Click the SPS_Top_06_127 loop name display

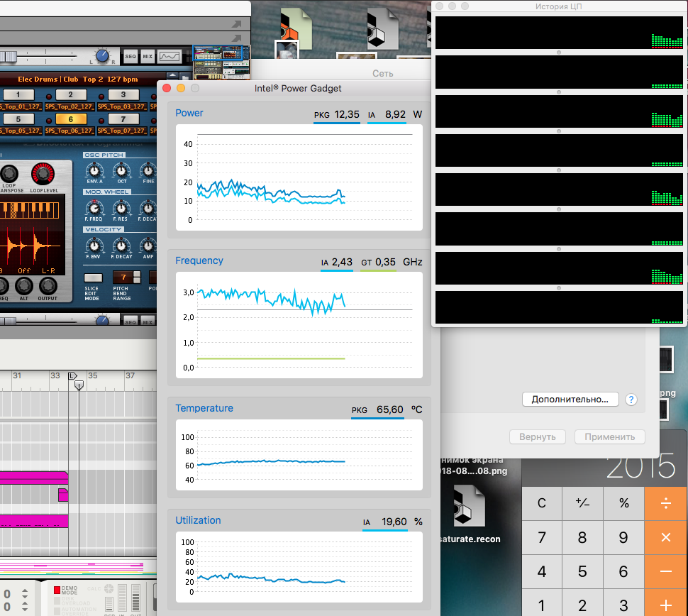pos(70,131)
